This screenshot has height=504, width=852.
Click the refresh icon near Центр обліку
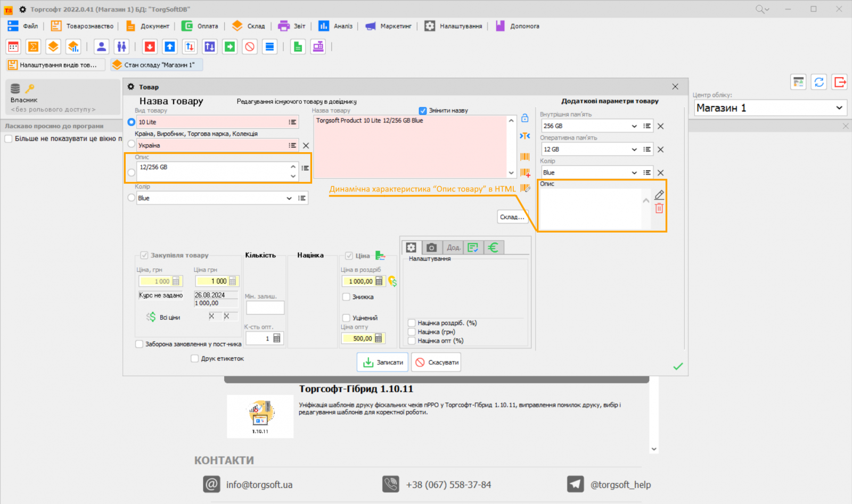coord(819,82)
